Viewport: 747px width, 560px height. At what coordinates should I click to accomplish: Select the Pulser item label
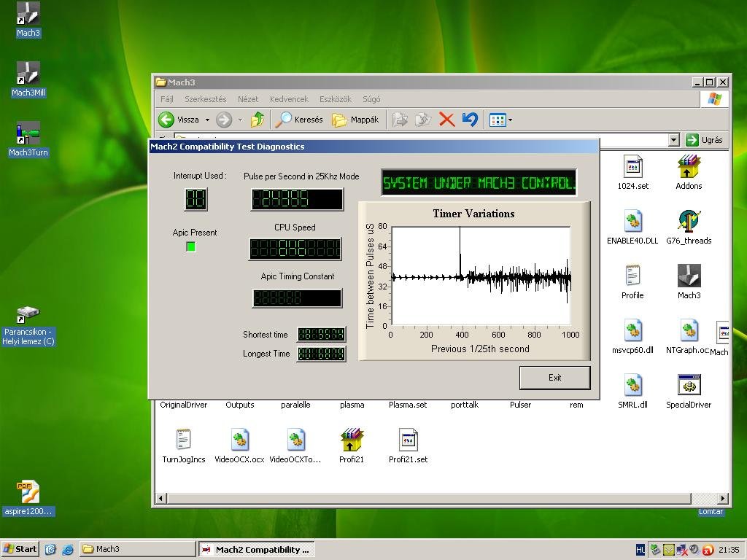point(520,405)
